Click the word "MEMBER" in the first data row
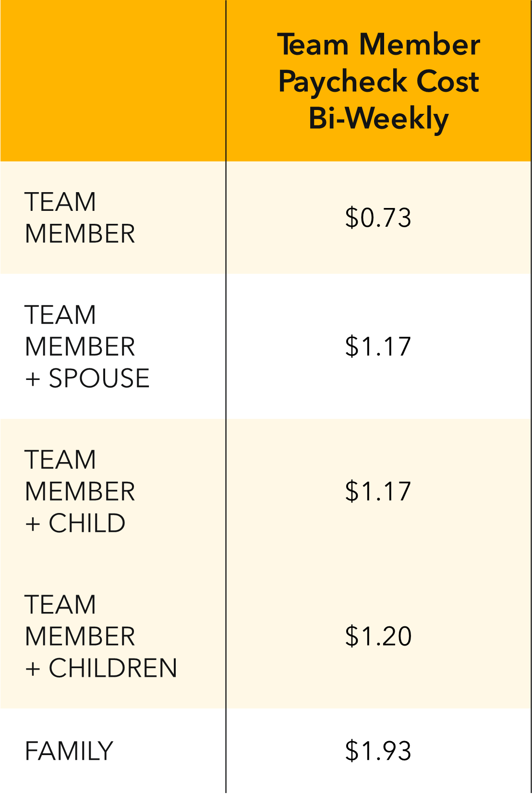Screen dimensions: 532x794 coord(80,234)
